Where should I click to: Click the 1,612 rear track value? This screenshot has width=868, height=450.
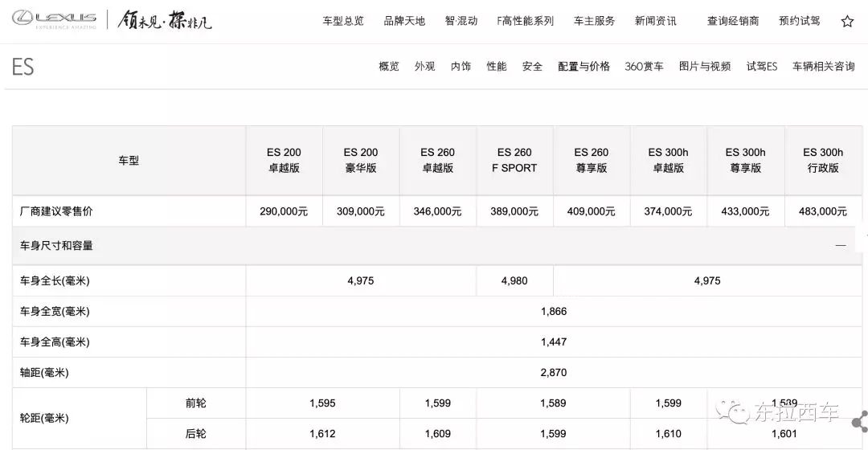pos(323,434)
